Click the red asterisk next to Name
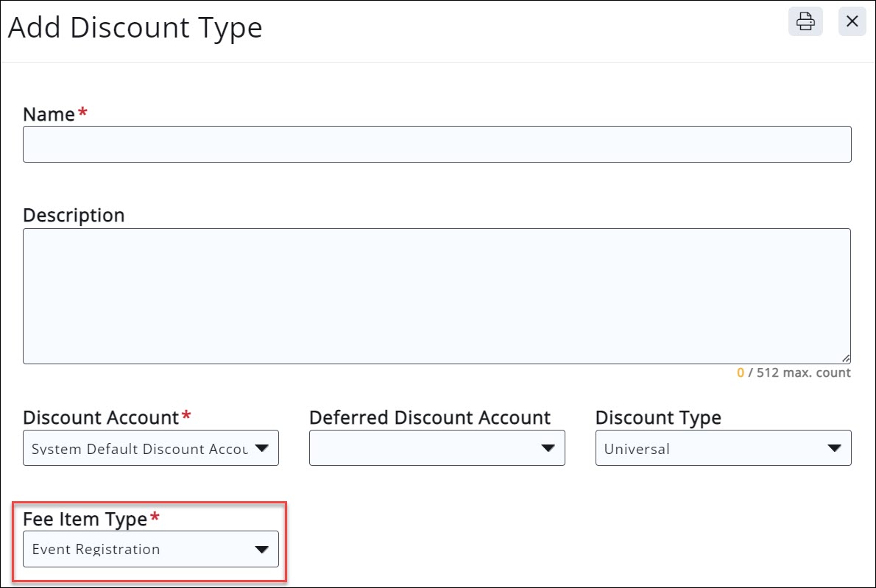Screen dimensions: 876x588 (x=81, y=110)
